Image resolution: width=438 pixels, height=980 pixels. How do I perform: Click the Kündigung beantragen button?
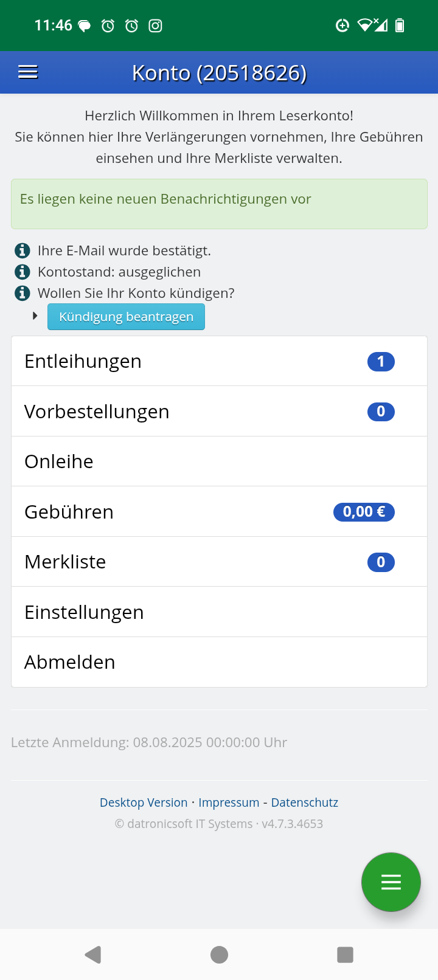126,317
